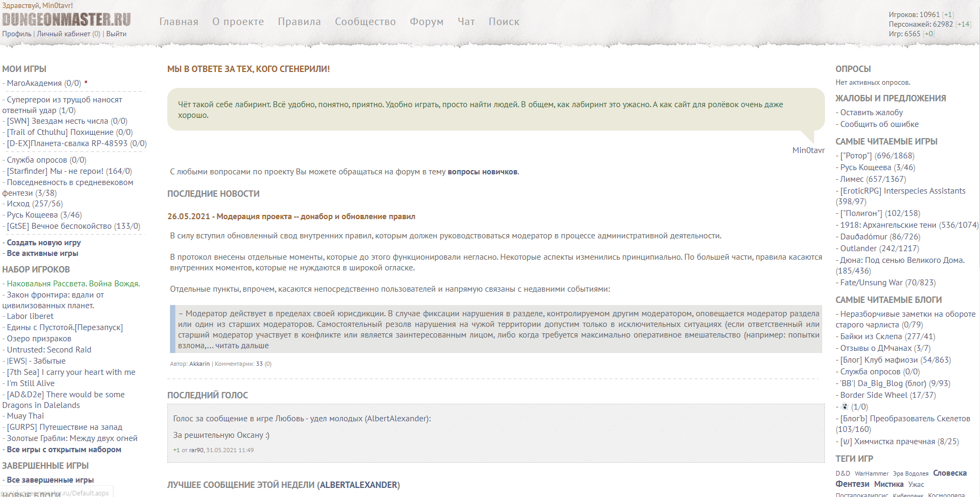Click the DUNGEONMASTER.RU logo
The width and height of the screenshot is (980, 497).
click(67, 20)
